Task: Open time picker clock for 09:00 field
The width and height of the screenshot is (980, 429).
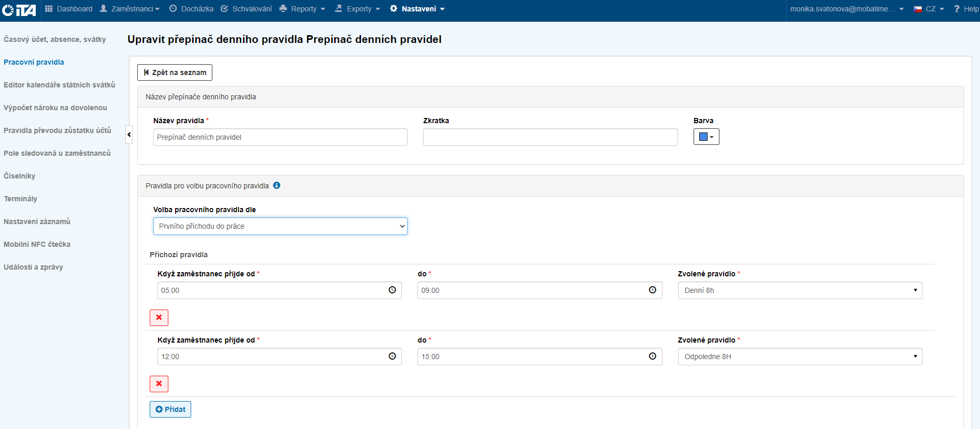Action: [652, 290]
